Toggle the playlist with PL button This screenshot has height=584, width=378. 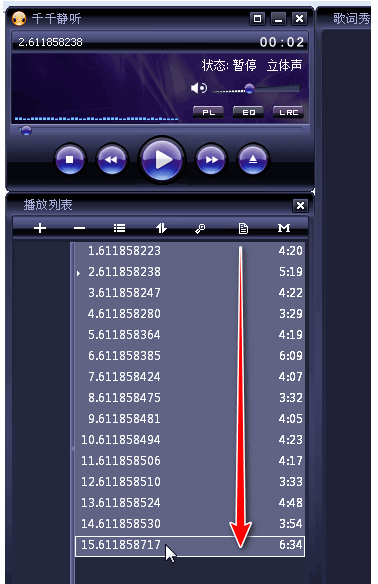pyautogui.click(x=208, y=112)
